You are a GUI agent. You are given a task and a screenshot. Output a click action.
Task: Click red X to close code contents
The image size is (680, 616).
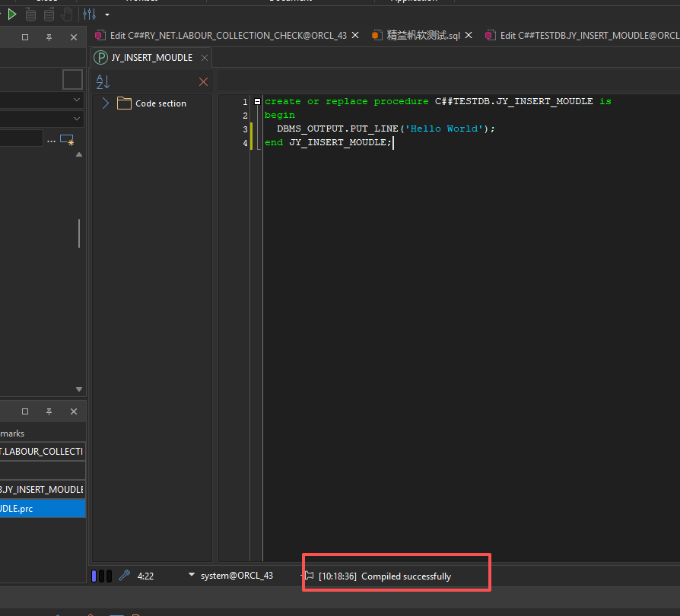[x=203, y=81]
